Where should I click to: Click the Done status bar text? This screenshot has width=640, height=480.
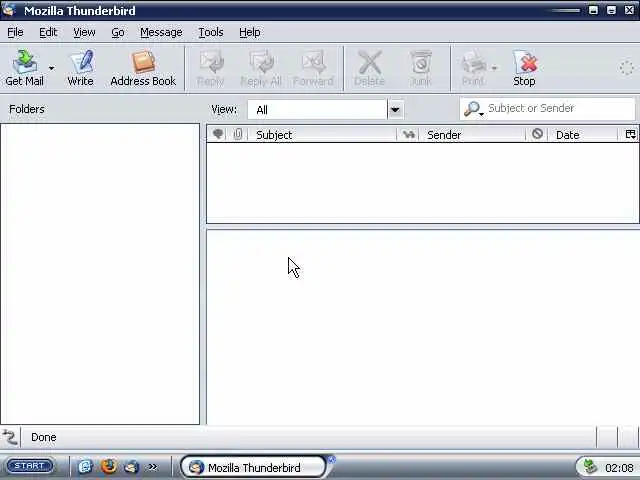44,438
